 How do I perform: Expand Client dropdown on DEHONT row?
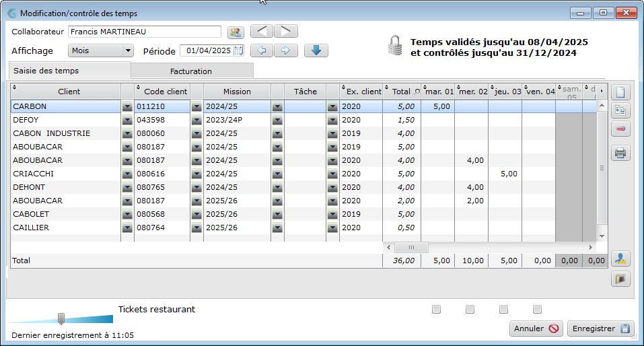point(127,188)
